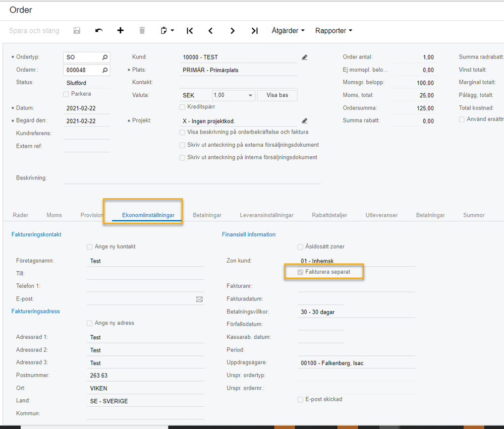This screenshot has width=504, height=429.
Task: Open the Åtgärder dropdown menu
Action: [x=288, y=31]
